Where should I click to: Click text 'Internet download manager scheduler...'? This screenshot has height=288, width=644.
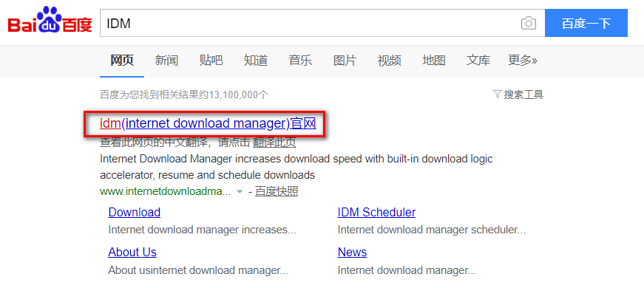point(432,230)
